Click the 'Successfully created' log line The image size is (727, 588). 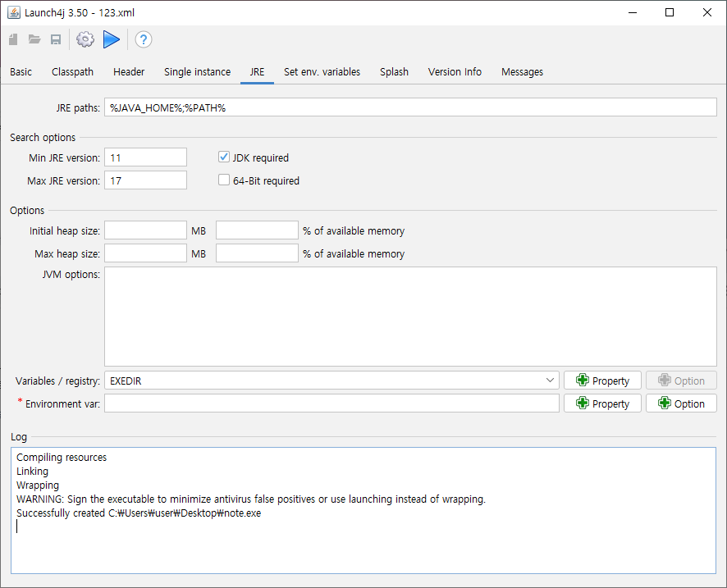[139, 513]
